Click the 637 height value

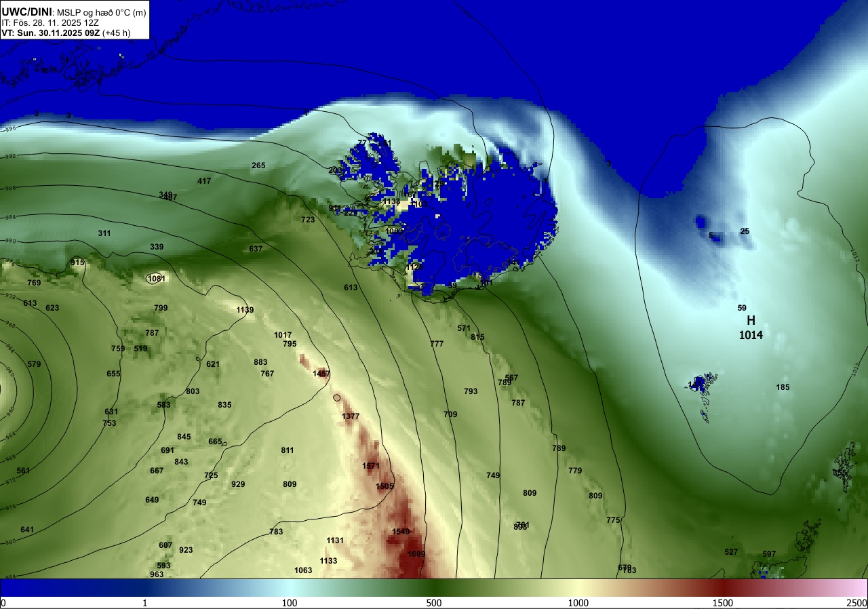256,249
